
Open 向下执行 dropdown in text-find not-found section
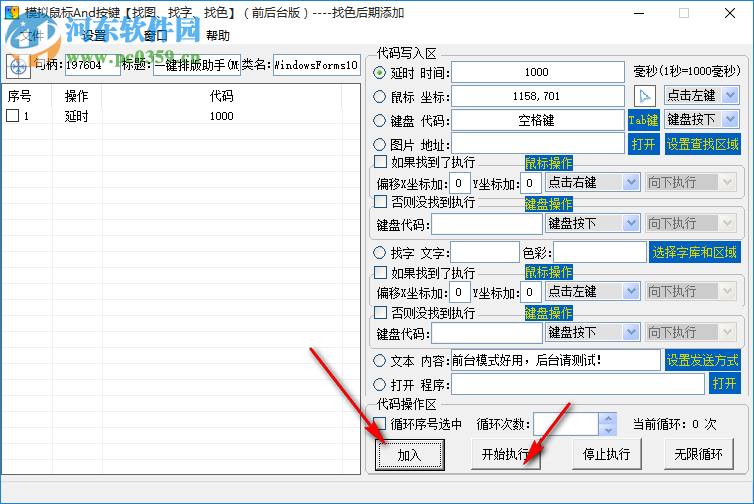coord(691,332)
